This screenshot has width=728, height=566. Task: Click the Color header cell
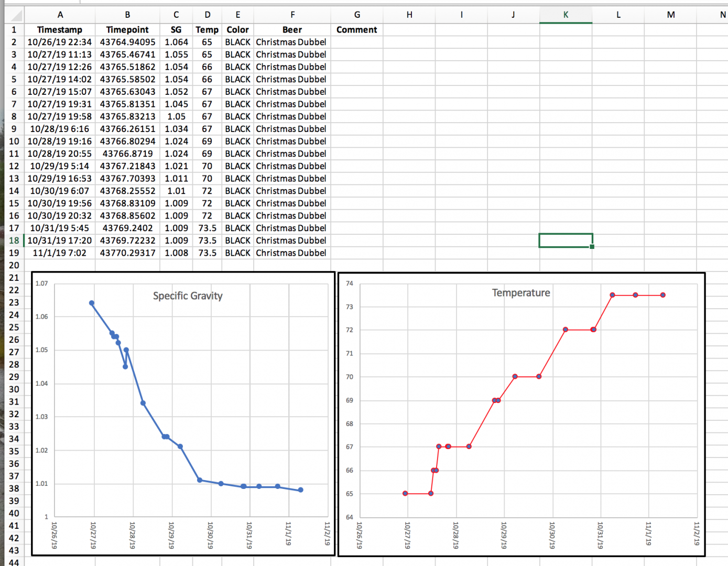click(237, 30)
